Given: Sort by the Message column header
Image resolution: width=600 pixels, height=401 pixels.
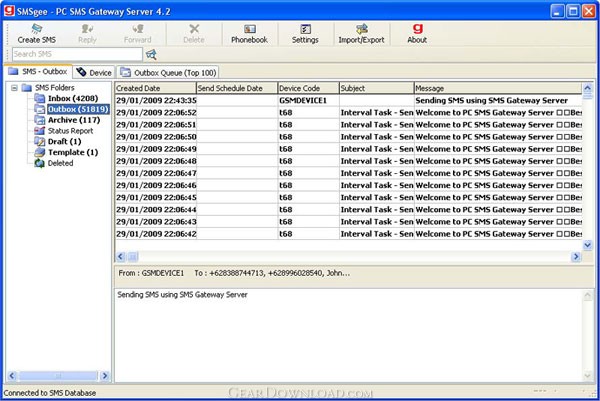Looking at the screenshot, I should point(498,88).
